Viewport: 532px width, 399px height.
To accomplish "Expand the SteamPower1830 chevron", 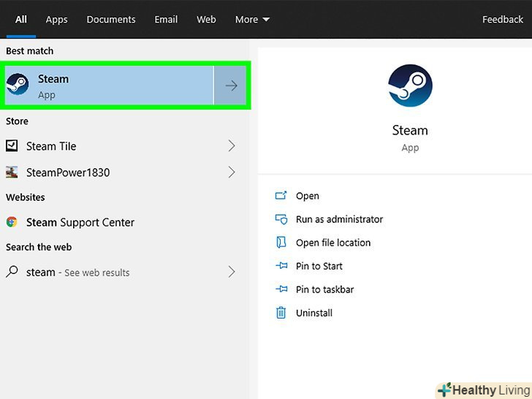I will tap(232, 172).
